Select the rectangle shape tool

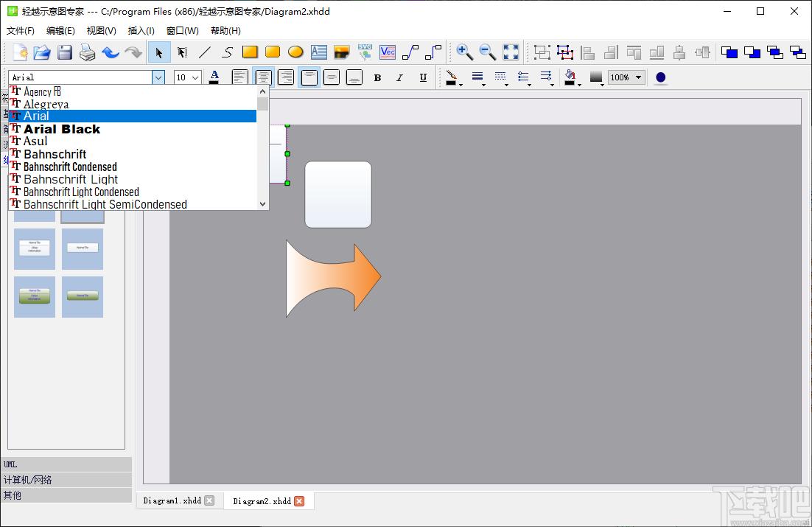[x=250, y=52]
